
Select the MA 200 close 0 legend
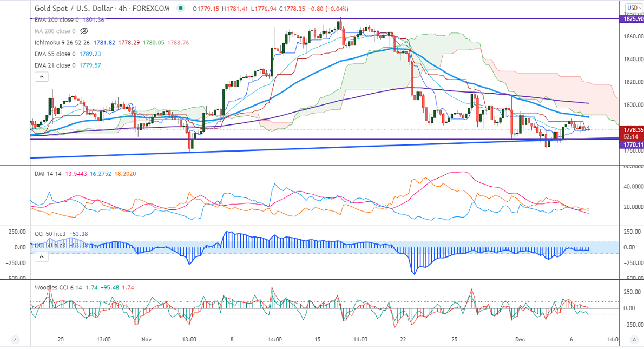(x=55, y=31)
